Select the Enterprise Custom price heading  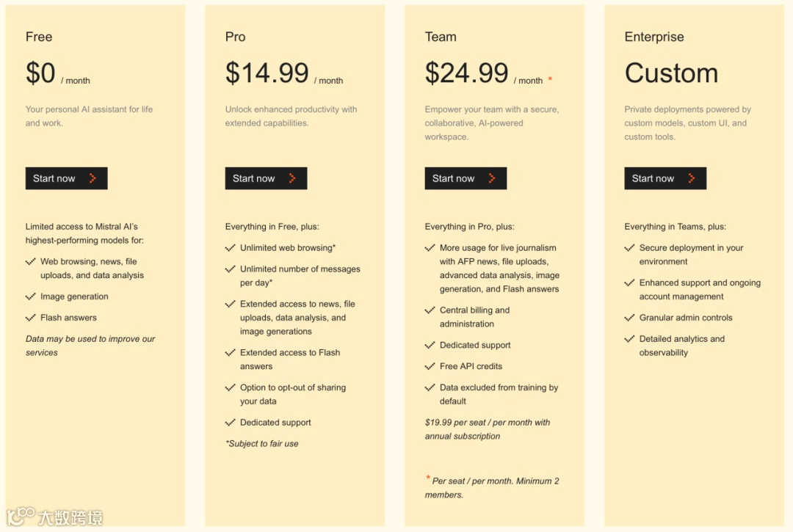pos(671,73)
